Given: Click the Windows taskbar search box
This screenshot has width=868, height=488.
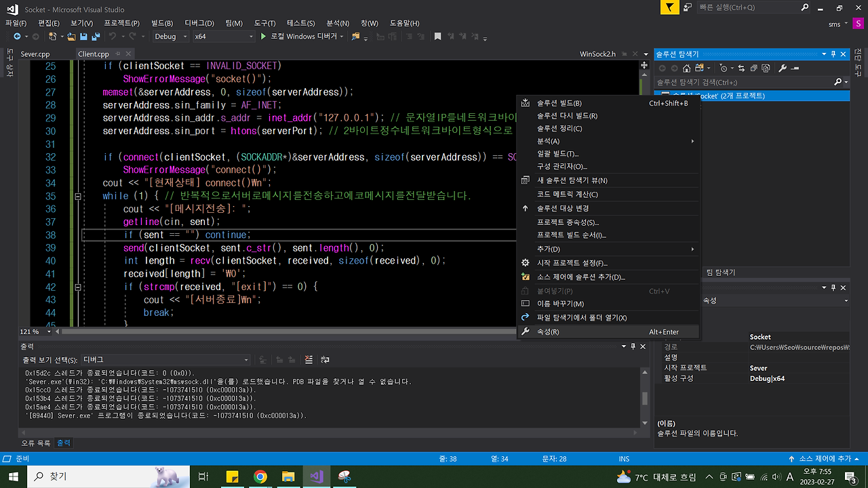Looking at the screenshot, I should 108,476.
